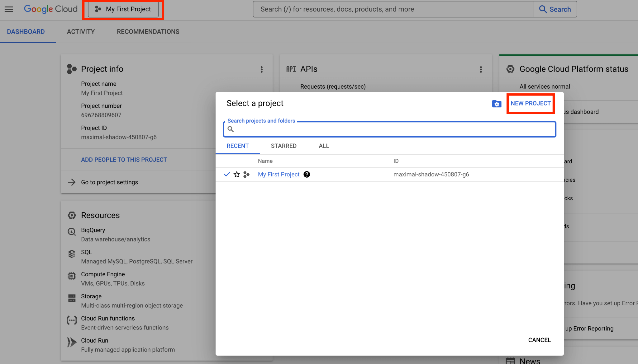Image resolution: width=638 pixels, height=364 pixels.
Task: Switch to the DASHBOARD tab
Action: [26, 32]
